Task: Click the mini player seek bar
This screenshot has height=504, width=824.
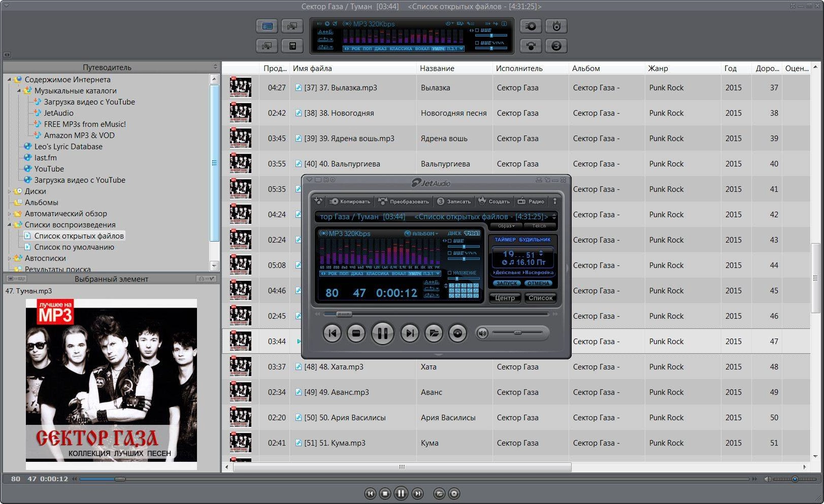Action: [437, 314]
